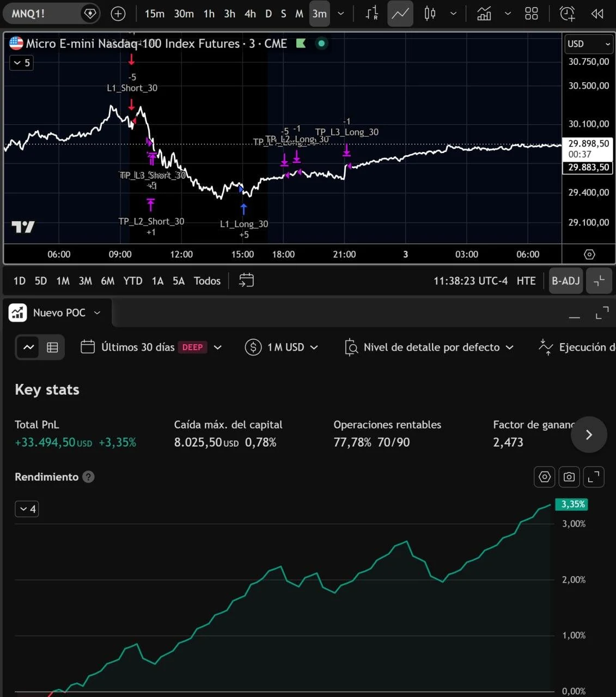Image resolution: width=616 pixels, height=697 pixels.
Task: Take snapshot with camera icon in Rendimiento
Action: pyautogui.click(x=569, y=477)
